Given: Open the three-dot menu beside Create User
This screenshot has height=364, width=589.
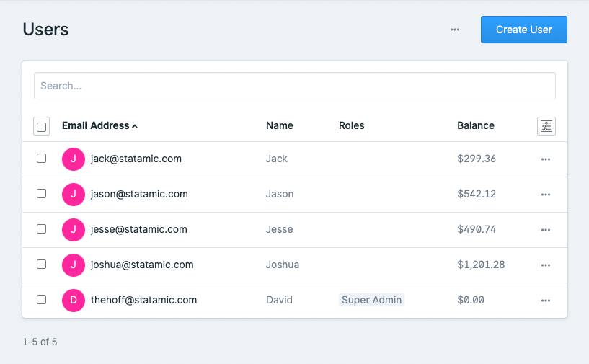Looking at the screenshot, I should (x=455, y=30).
